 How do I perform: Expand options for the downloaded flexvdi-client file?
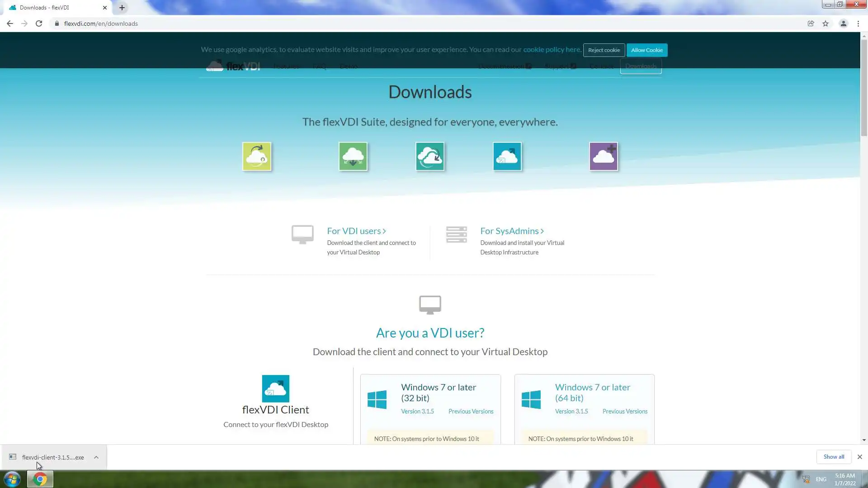[x=96, y=457]
